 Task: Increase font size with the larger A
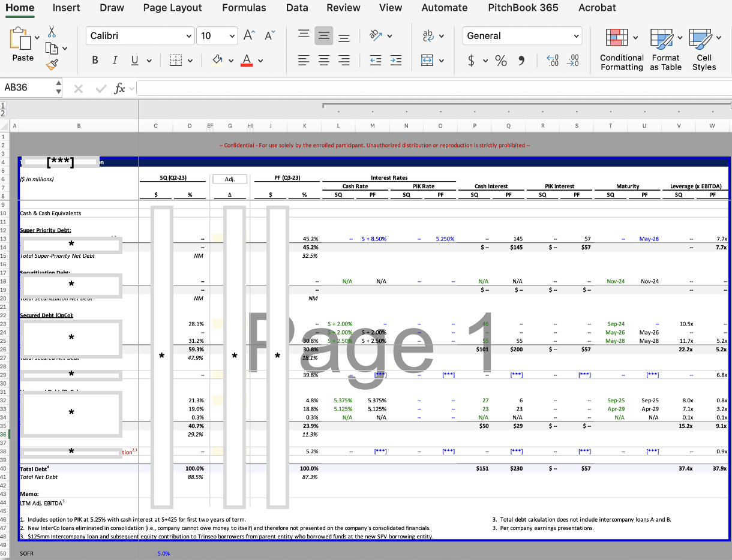(249, 35)
